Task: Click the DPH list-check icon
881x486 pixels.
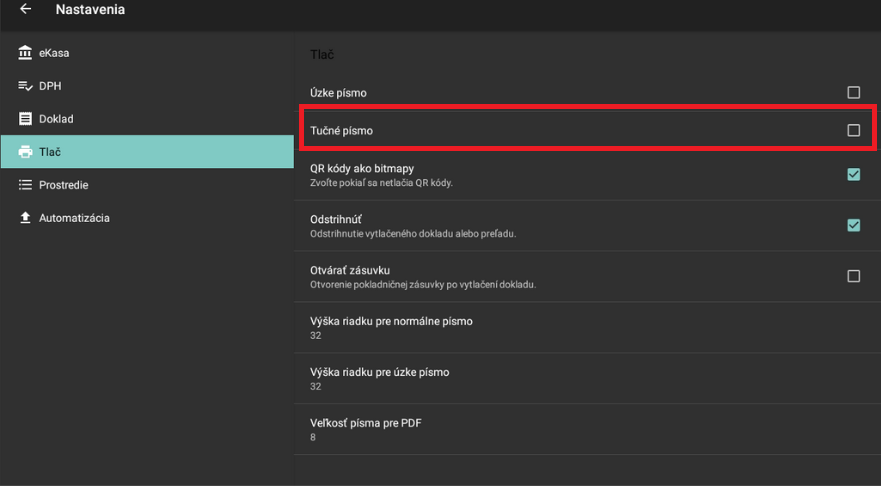Action: click(x=25, y=86)
